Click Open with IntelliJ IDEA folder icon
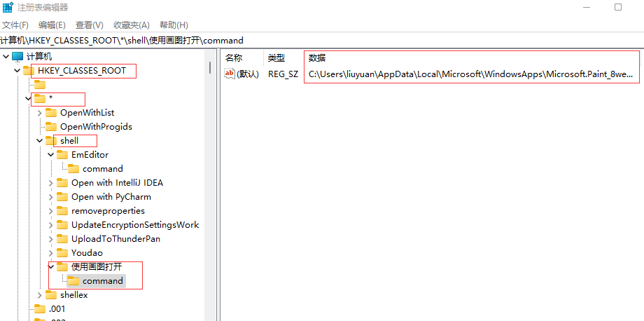The image size is (644, 321). tap(62, 182)
